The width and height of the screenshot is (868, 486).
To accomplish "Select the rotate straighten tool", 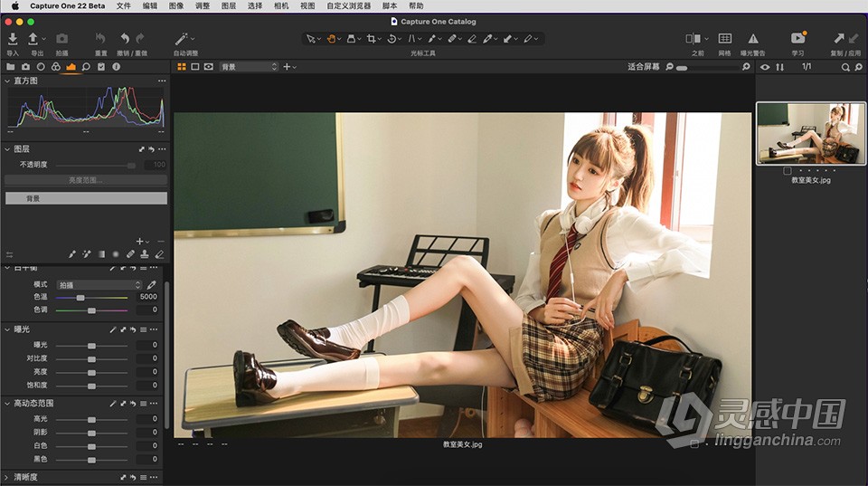I will tap(392, 39).
